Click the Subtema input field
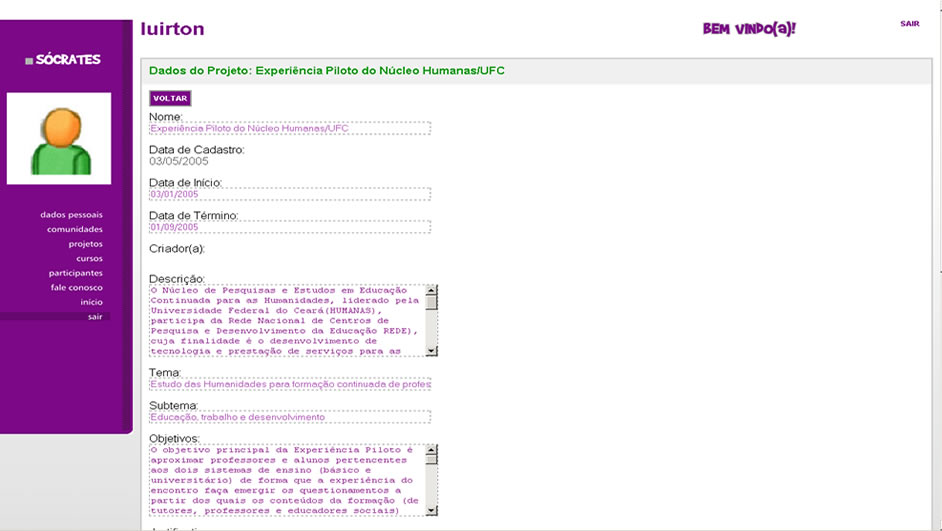 coord(289,417)
